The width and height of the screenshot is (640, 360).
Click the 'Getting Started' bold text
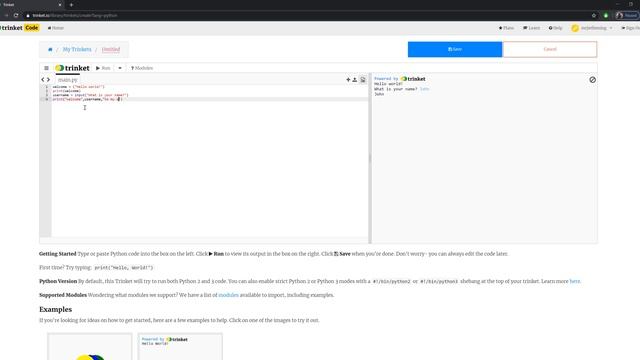click(x=58, y=254)
